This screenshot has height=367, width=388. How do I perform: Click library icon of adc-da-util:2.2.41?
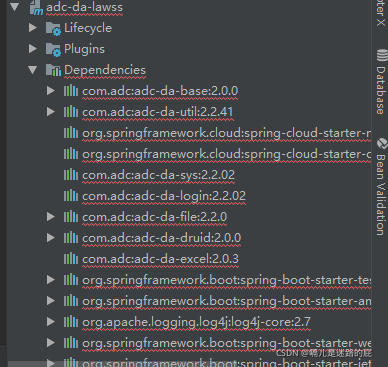point(71,112)
